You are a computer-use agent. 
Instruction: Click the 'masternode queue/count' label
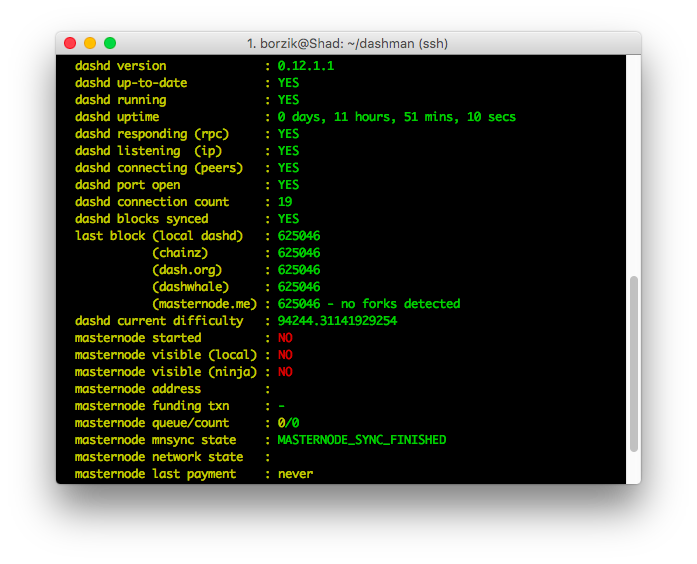(x=152, y=423)
